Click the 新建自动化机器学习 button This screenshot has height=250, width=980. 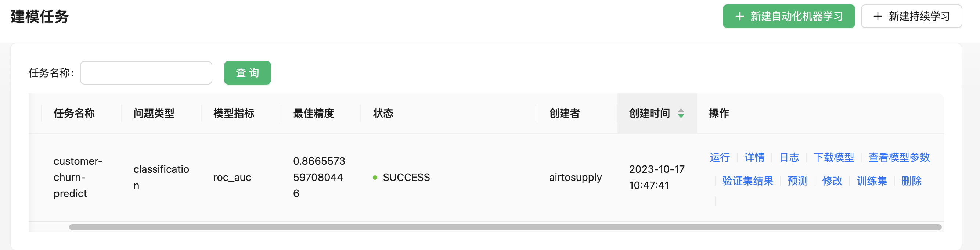pyautogui.click(x=788, y=17)
